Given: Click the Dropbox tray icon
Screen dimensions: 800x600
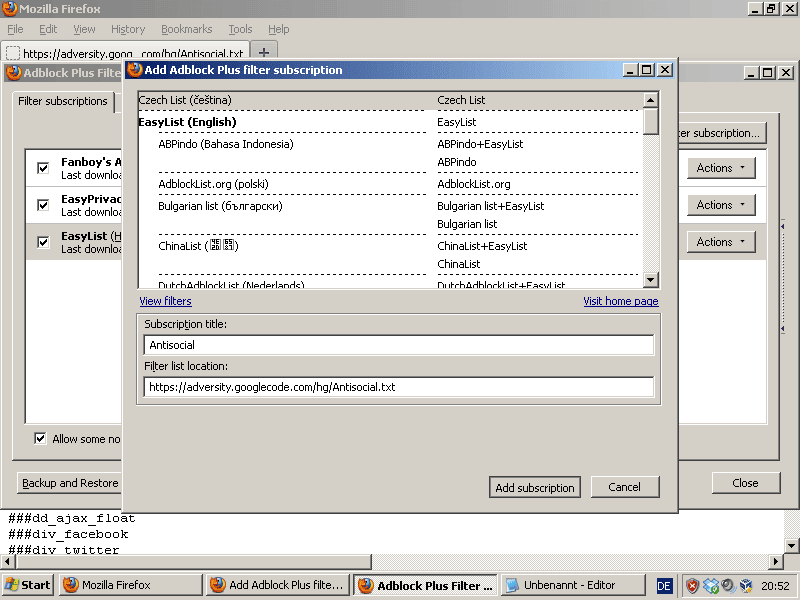Looking at the screenshot, I should (x=711, y=585).
